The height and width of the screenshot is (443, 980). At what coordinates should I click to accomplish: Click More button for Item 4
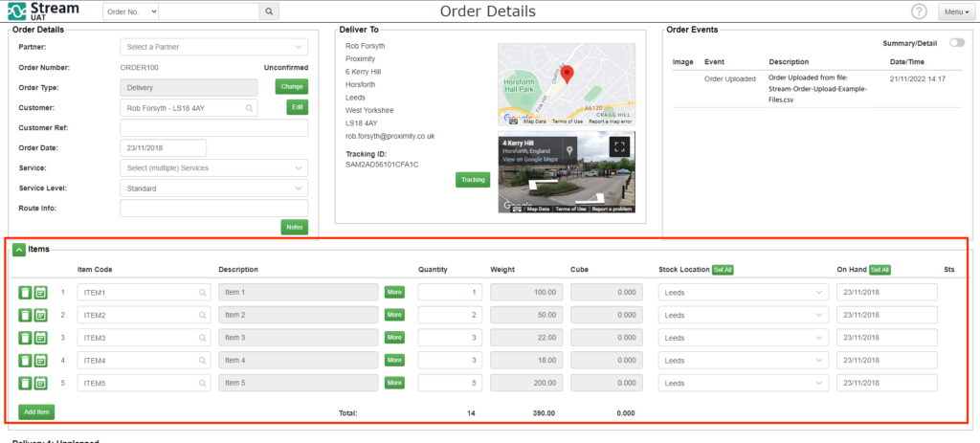(394, 361)
